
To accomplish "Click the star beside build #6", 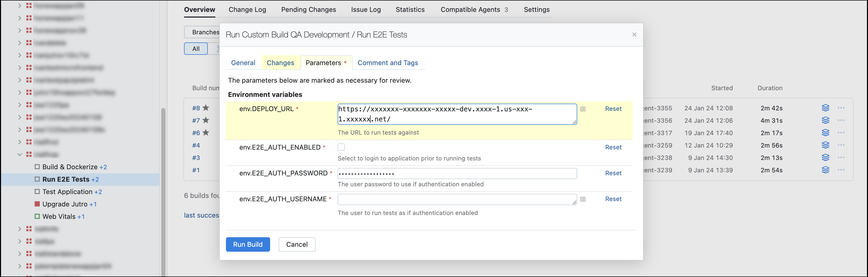I will click(205, 133).
